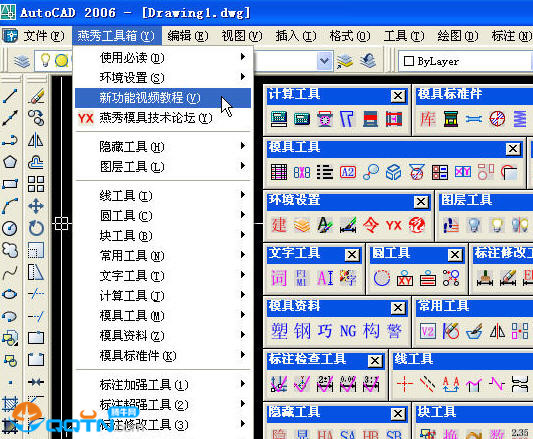Click the Move tool with four arrows
533x439 pixels.
(x=36, y=206)
